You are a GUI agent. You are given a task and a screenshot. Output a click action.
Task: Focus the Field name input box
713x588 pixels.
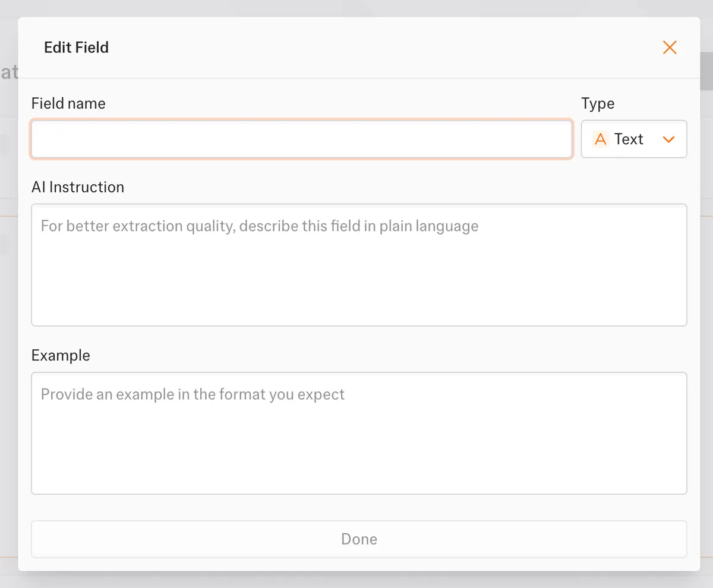[x=301, y=139]
